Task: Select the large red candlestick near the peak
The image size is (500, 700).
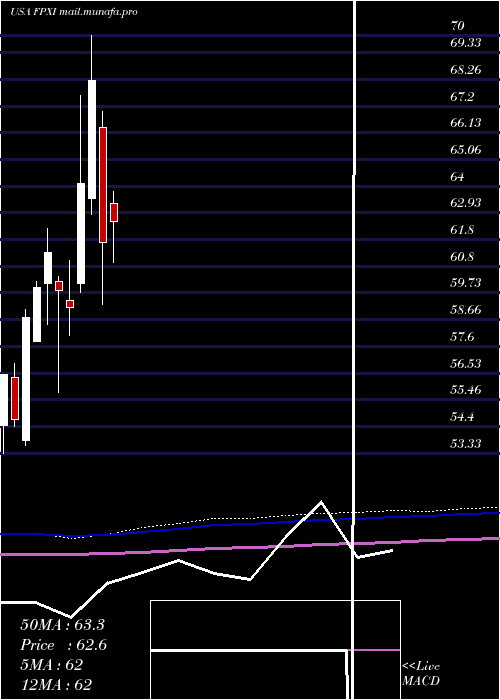Action: pos(103,185)
